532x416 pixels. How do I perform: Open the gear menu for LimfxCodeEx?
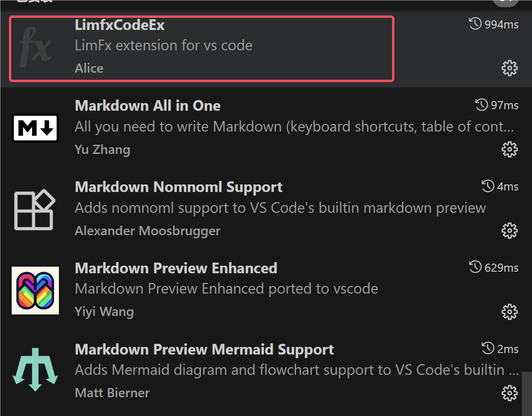[510, 68]
